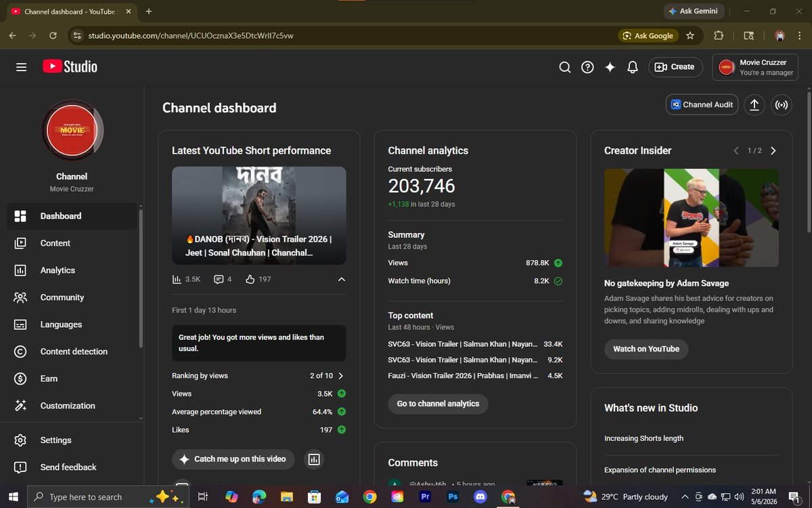Click the Go live broadcast icon
Viewport: 812px width, 508px height.
(782, 104)
